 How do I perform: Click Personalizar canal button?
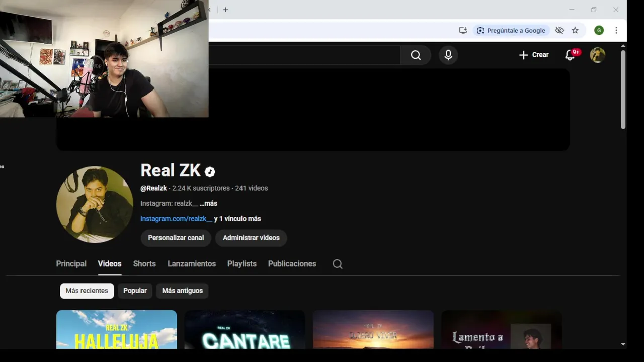(176, 238)
